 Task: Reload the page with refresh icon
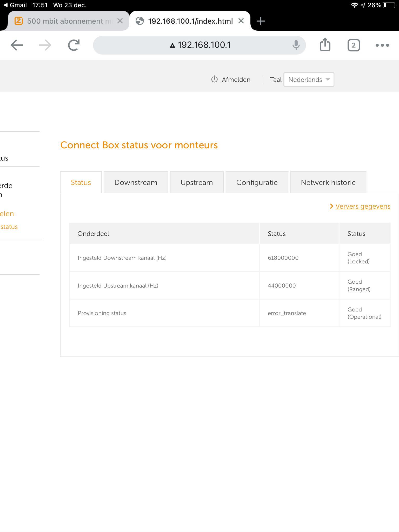pos(74,45)
